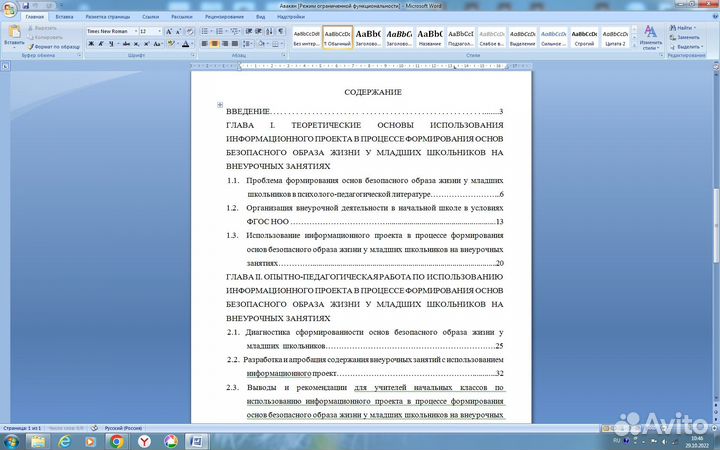Save document via Quick Access toolbar
720x450 pixels.
click(26, 6)
